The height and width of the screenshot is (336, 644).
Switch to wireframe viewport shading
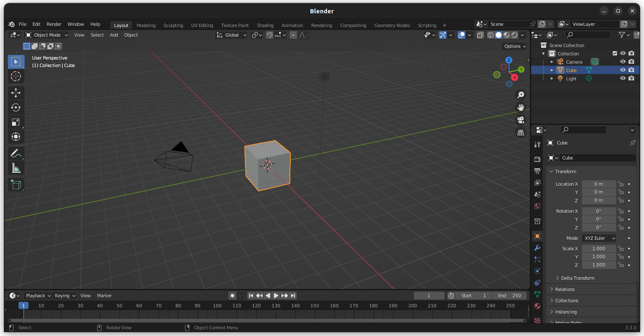pyautogui.click(x=491, y=35)
